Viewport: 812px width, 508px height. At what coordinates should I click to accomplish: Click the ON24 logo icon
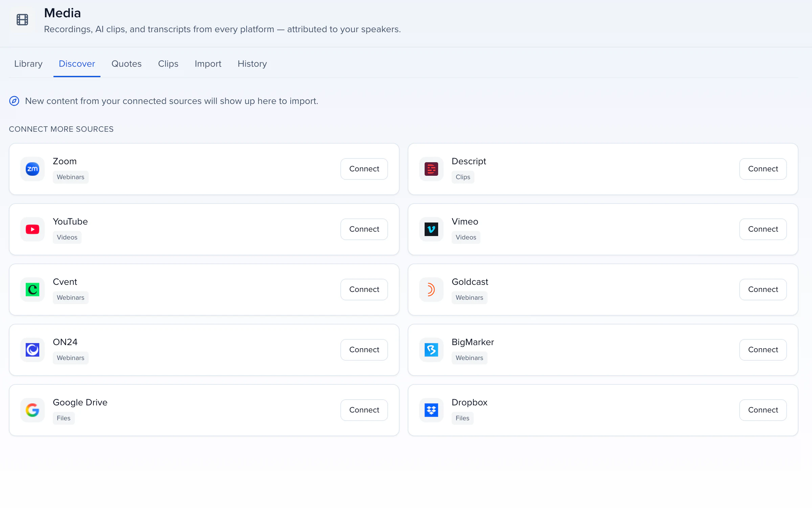pos(32,350)
